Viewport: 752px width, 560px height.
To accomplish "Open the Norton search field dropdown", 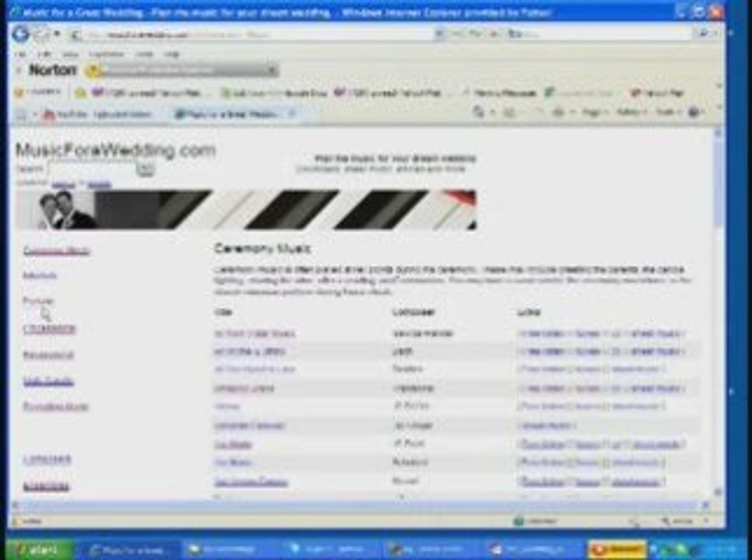I will (x=272, y=71).
